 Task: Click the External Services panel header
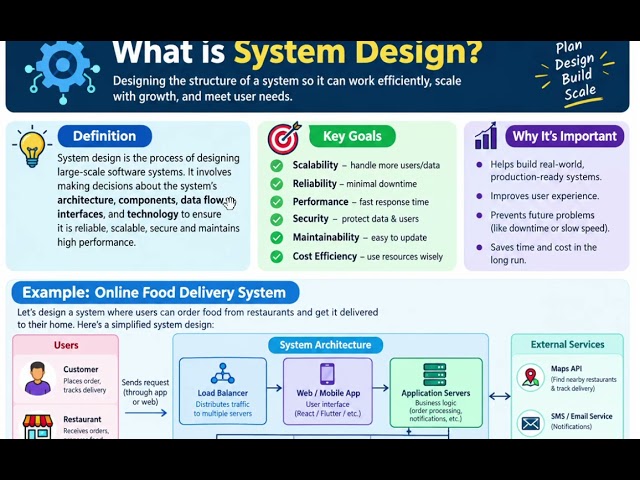pyautogui.click(x=567, y=344)
